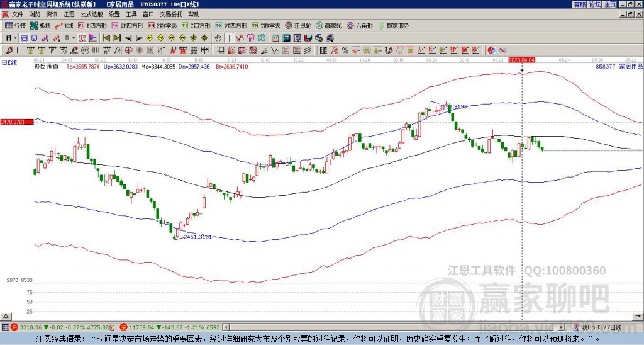The image size is (644, 345).
Task: Open the 赢家轮 wheel tool
Action: pyautogui.click(x=329, y=26)
